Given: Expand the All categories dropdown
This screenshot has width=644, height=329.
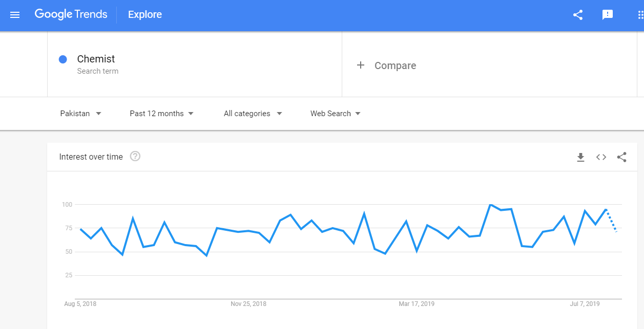Looking at the screenshot, I should (x=253, y=114).
